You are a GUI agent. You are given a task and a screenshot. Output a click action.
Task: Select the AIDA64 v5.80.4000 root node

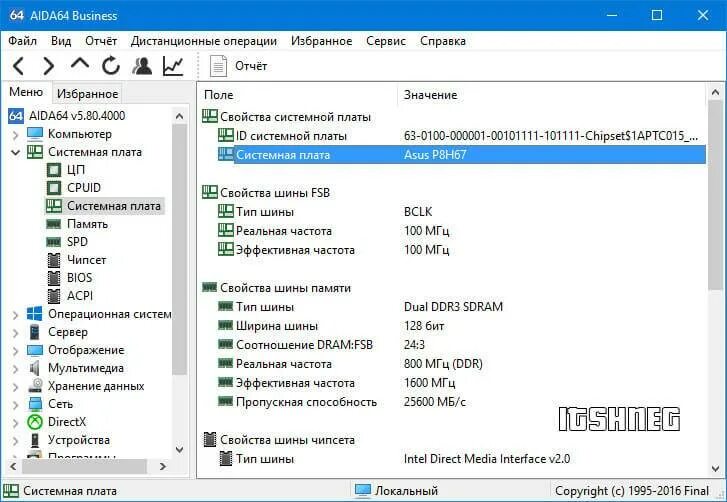[x=77, y=115]
